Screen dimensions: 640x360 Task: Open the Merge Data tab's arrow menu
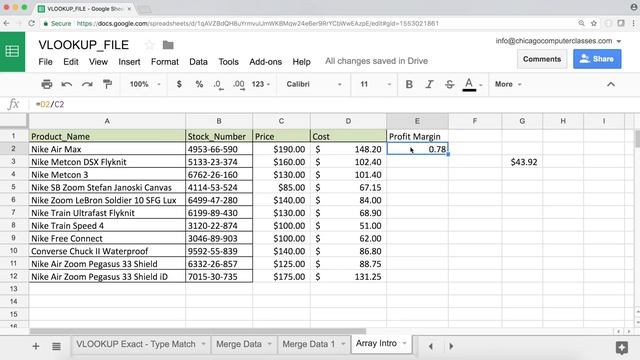269,344
